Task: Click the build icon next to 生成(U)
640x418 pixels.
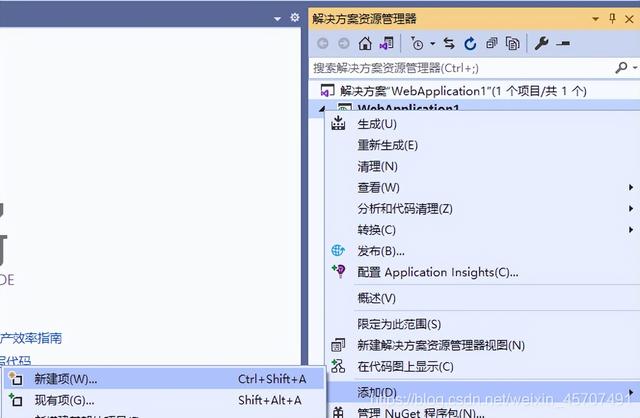Action: pos(338,123)
